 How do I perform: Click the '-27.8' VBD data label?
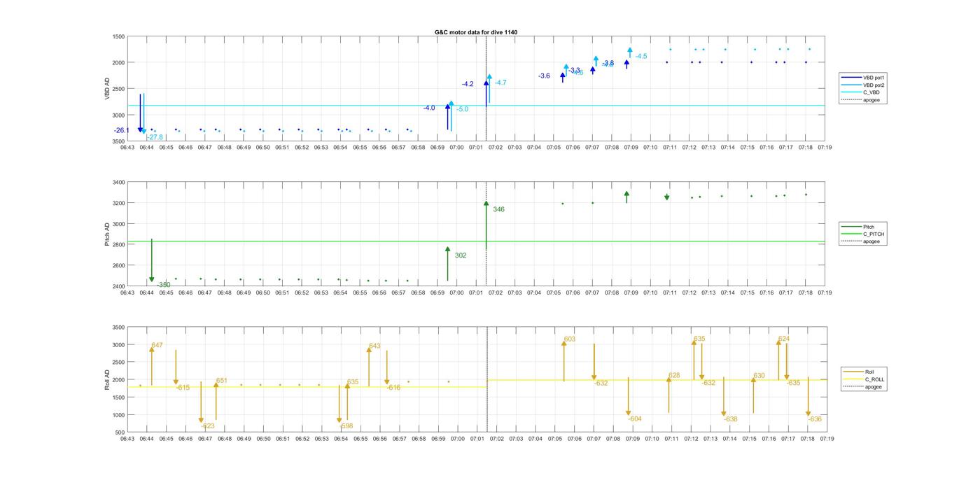155,137
